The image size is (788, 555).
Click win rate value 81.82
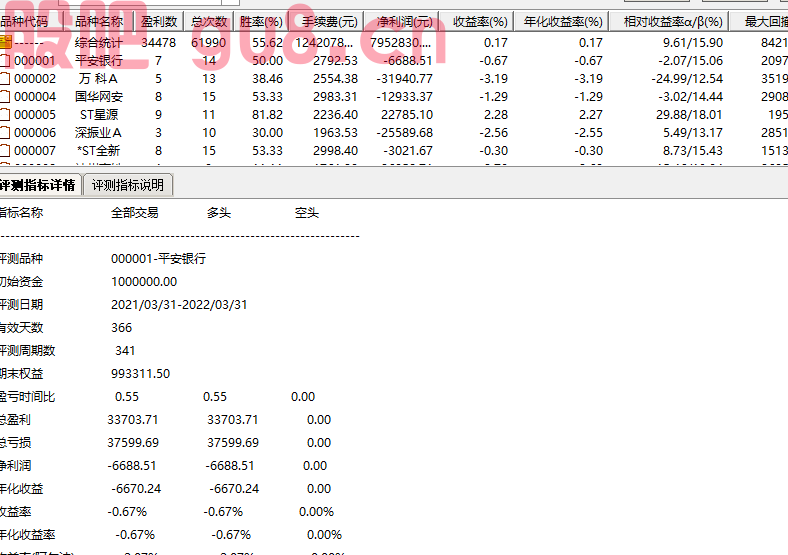(x=267, y=115)
